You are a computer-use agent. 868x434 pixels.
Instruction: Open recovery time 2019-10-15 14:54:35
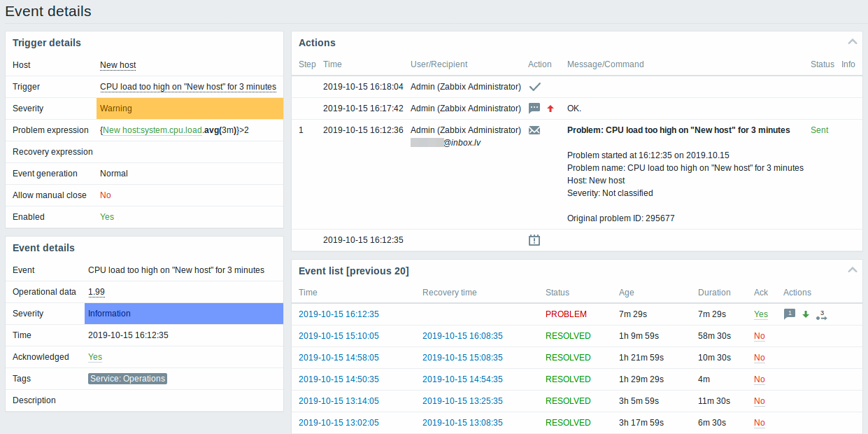462,379
